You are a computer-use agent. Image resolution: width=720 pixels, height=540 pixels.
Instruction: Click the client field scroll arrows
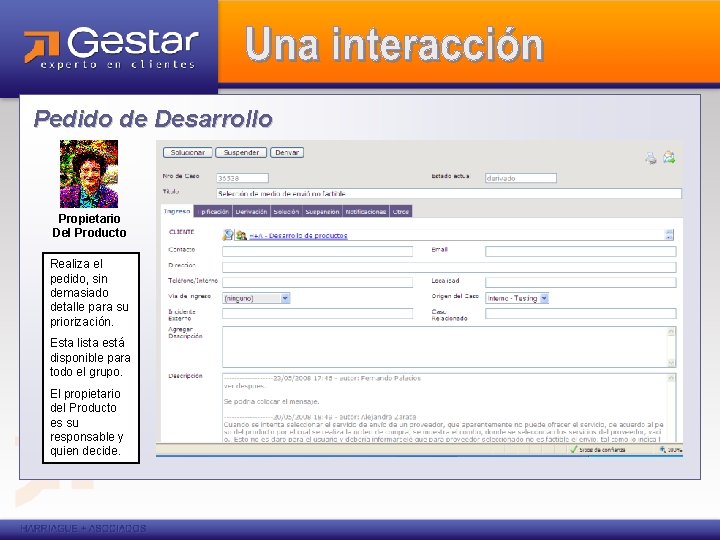669,235
